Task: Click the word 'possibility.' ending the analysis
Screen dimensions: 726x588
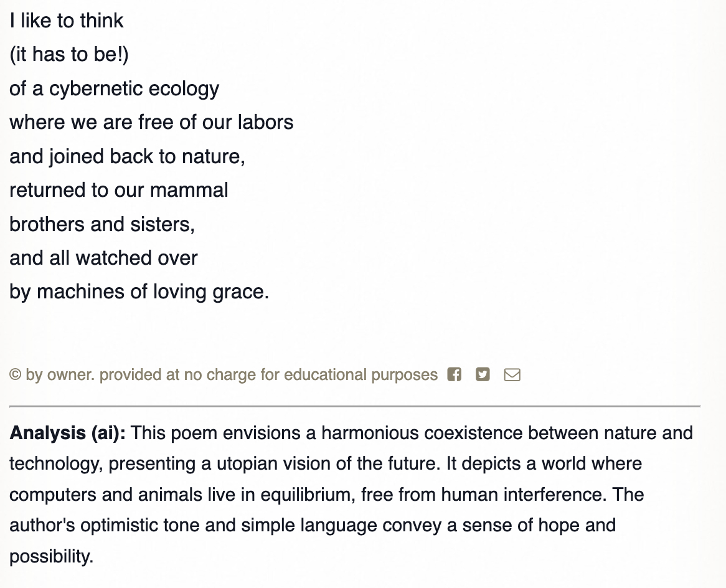Action: point(51,556)
